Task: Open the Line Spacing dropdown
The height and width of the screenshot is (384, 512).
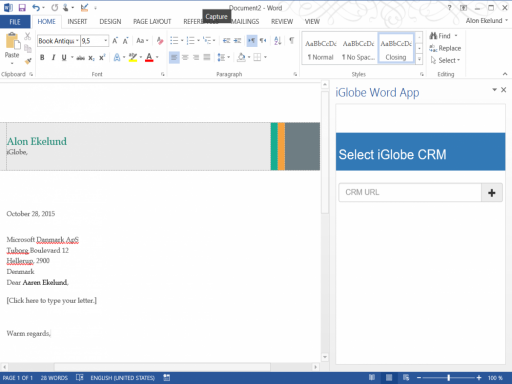Action: pyautogui.click(x=223, y=57)
